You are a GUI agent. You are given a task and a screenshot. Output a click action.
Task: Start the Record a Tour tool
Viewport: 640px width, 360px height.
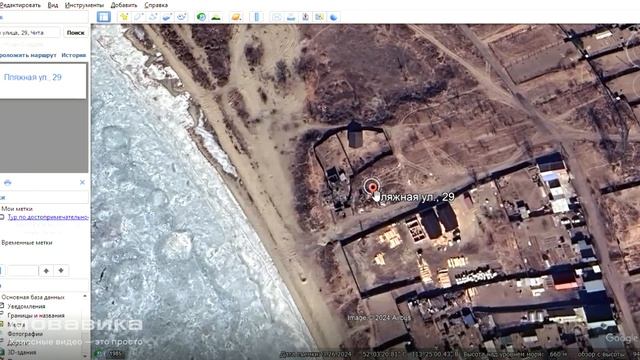pos(181,17)
